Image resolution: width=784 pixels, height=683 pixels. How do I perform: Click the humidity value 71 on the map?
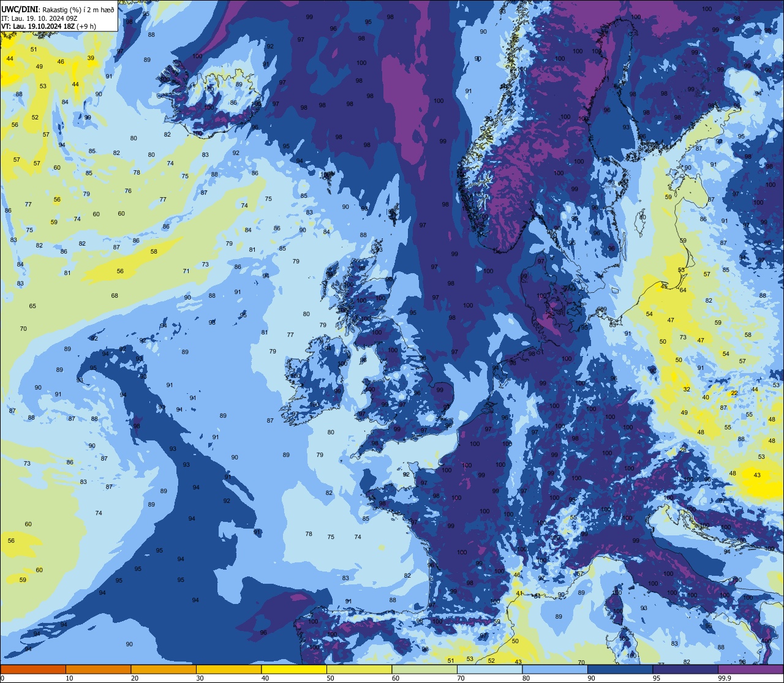pyautogui.click(x=186, y=271)
